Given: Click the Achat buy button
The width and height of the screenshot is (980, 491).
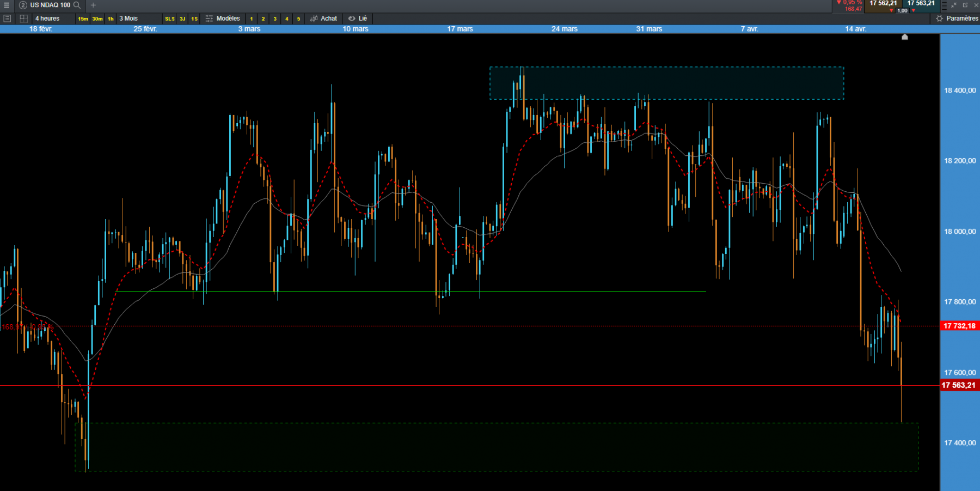Looking at the screenshot, I should click(324, 19).
